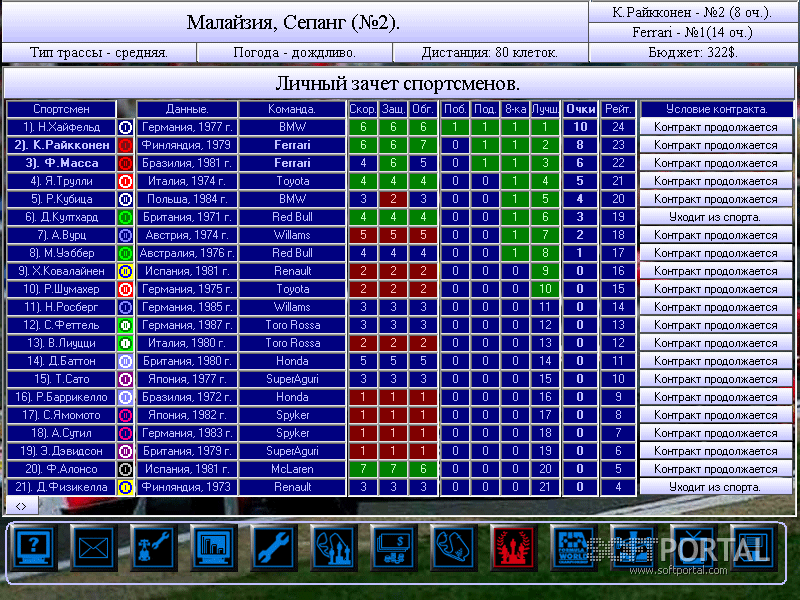The image size is (800, 600).
Task: Select the red laurel standings icon
Action: [x=514, y=547]
